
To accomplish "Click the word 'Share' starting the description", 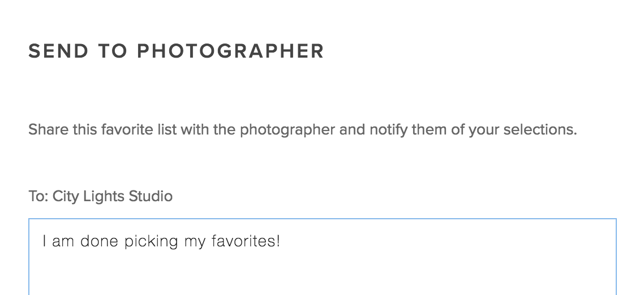I will click(48, 130).
